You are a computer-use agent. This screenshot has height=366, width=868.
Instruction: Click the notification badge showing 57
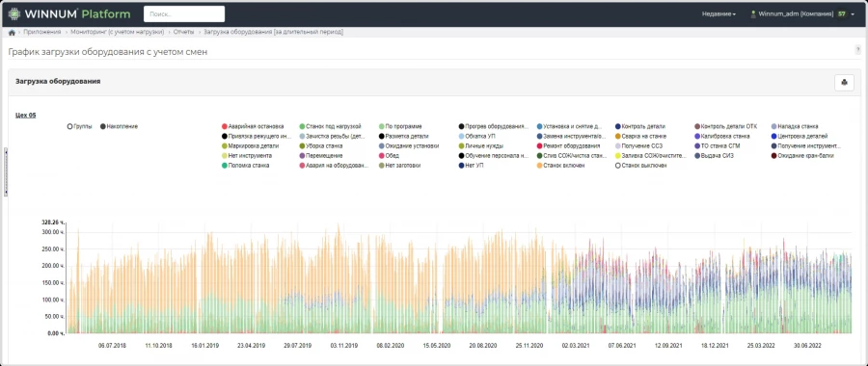pos(842,13)
